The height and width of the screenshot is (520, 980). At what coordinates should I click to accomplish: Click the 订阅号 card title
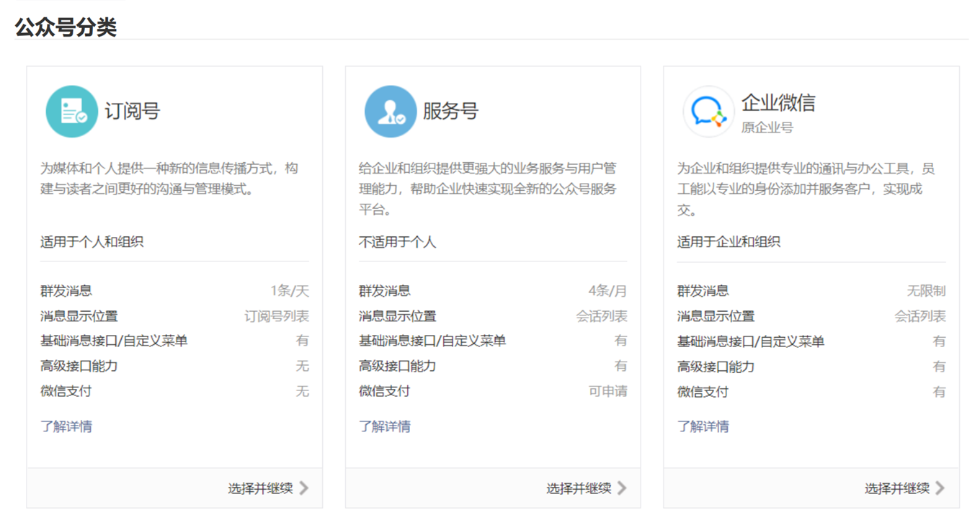pos(133,111)
